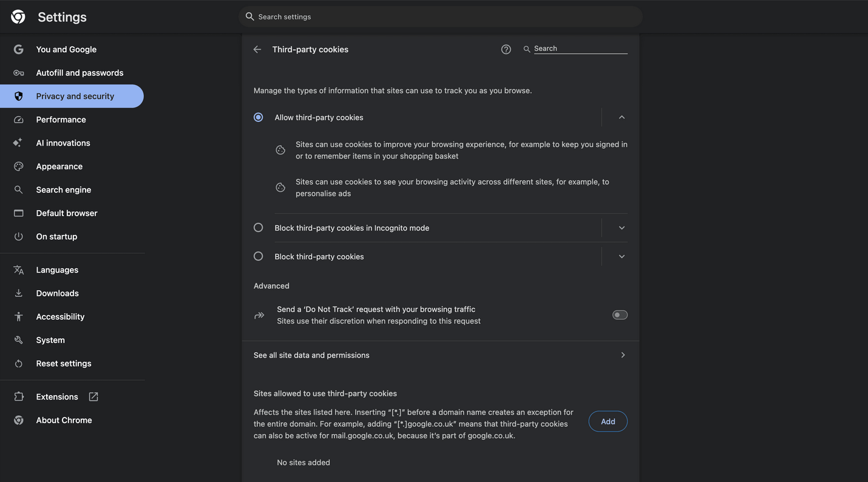Select the Block third-party cookies radio button
The image size is (868, 482).
[259, 256]
